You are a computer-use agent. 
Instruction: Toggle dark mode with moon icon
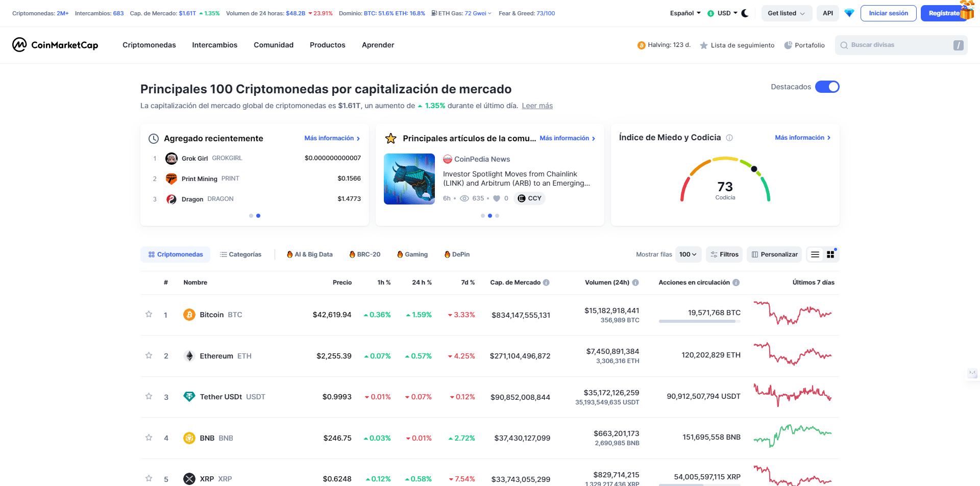click(x=745, y=13)
